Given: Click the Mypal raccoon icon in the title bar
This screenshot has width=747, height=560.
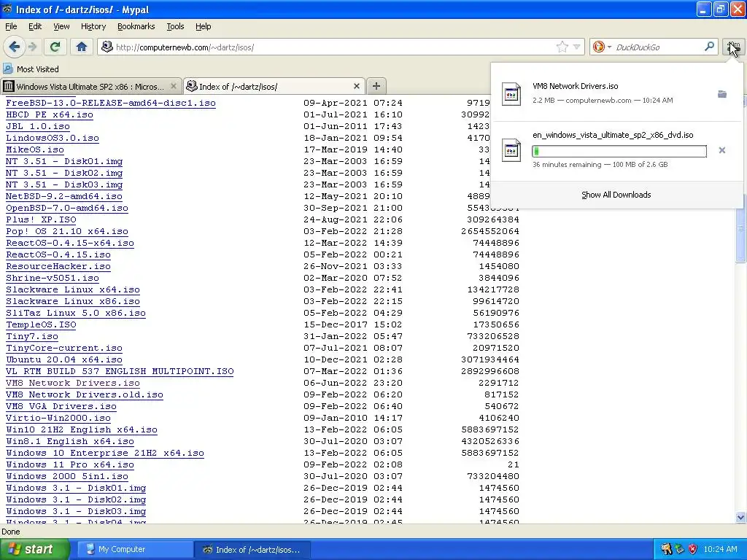Looking at the screenshot, I should point(7,9).
